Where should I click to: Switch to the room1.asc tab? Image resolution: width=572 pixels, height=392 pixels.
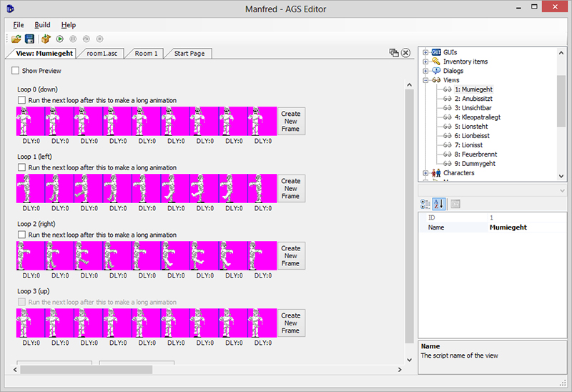(102, 54)
